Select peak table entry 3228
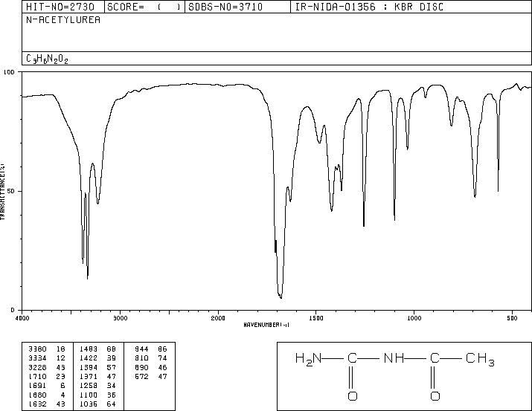Viewport: 532px width, 411px height. tap(37, 367)
